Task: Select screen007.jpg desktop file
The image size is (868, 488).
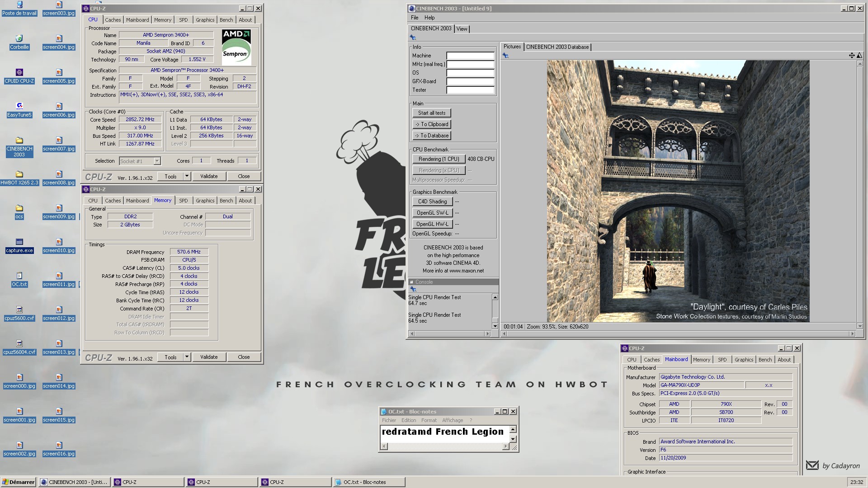Action: [59, 144]
